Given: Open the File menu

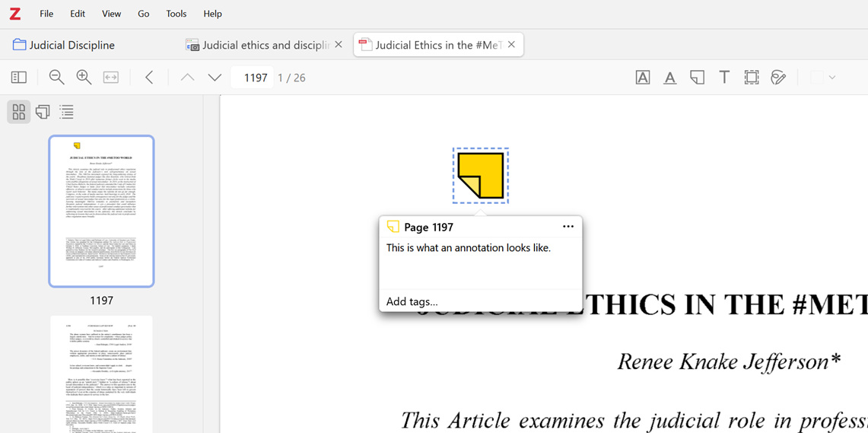Looking at the screenshot, I should [x=46, y=14].
